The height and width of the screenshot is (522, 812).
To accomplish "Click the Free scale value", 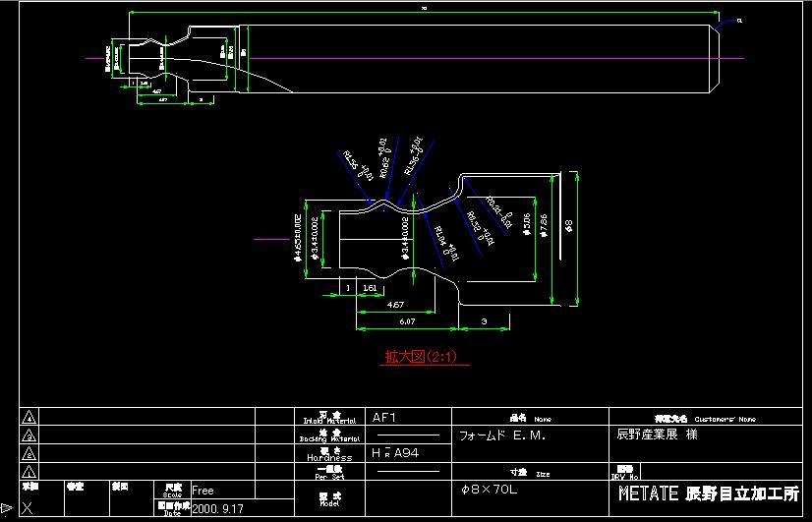I will point(203,490).
